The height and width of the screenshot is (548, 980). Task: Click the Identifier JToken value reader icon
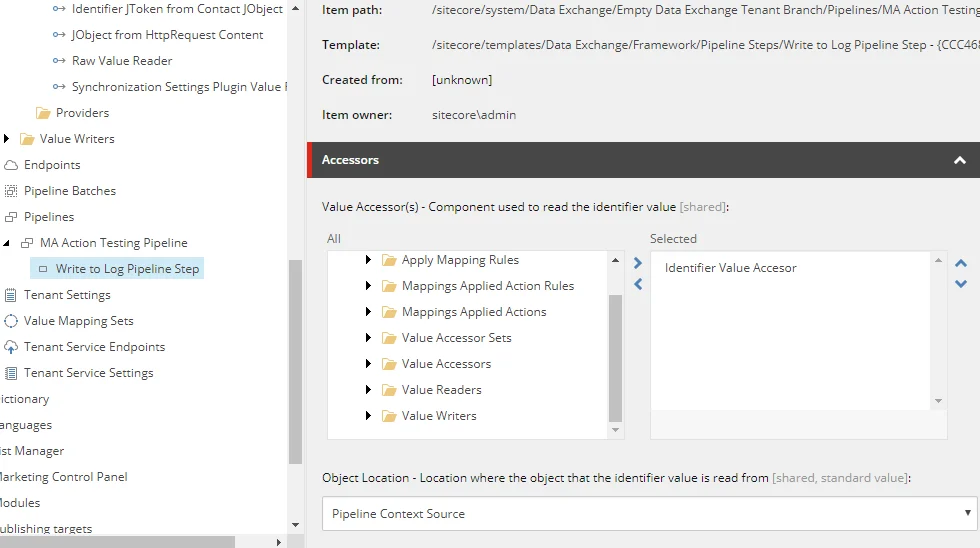[x=59, y=9]
